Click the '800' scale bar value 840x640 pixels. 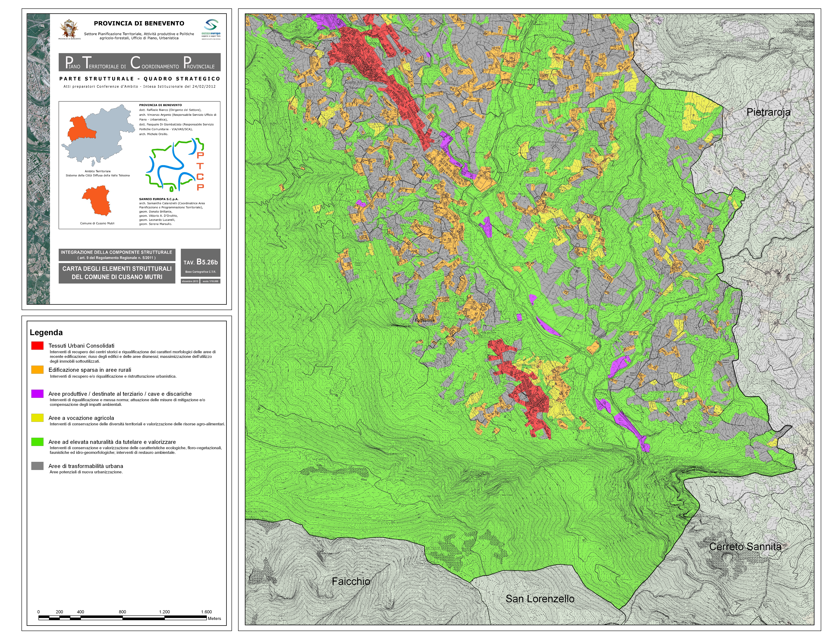click(122, 612)
